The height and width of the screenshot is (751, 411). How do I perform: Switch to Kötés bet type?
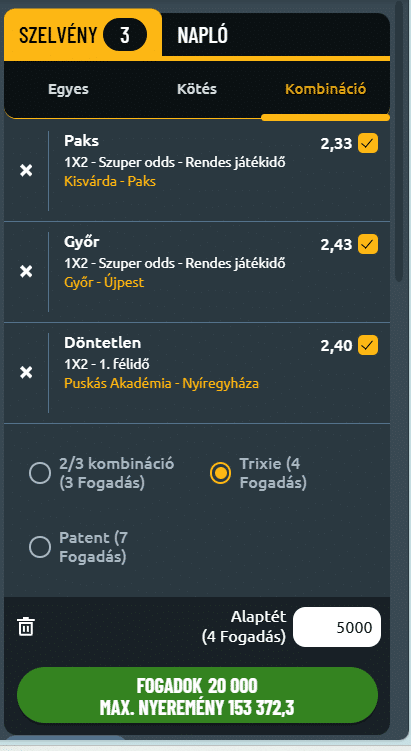coord(197,89)
